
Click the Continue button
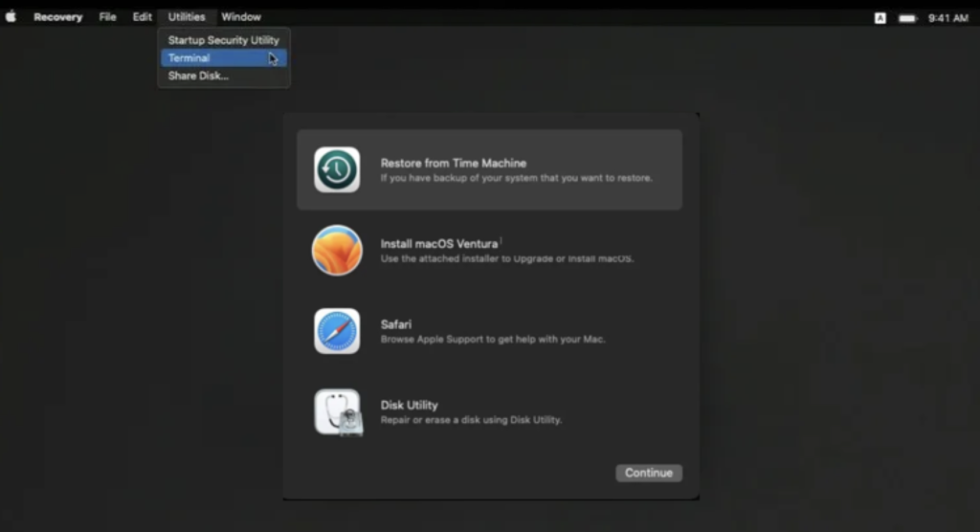pos(649,473)
